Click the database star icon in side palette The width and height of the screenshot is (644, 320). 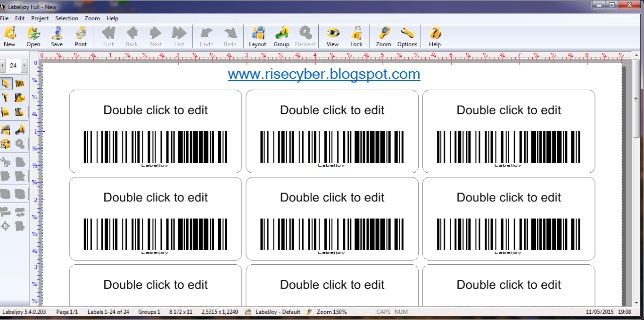(6, 144)
